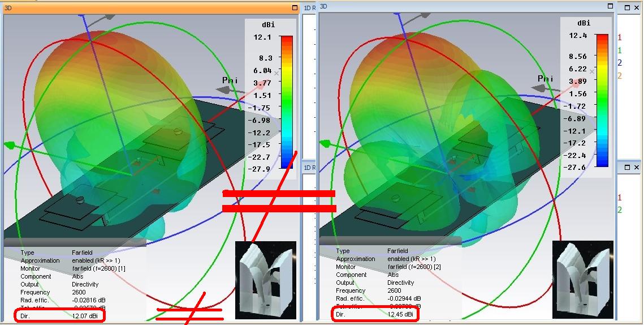Open the horn antenna thumbnail in farfield [2] plot
Screen dimensions: 644x325
tap(583, 279)
